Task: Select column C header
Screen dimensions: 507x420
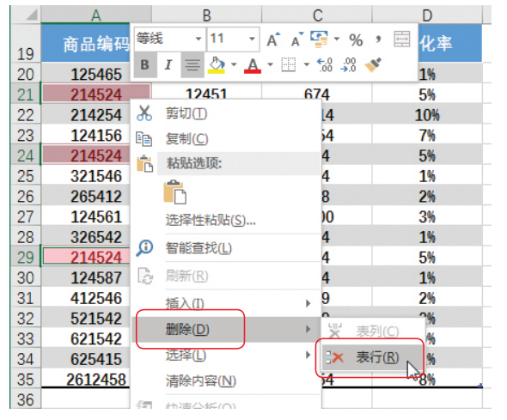Action: tap(317, 15)
